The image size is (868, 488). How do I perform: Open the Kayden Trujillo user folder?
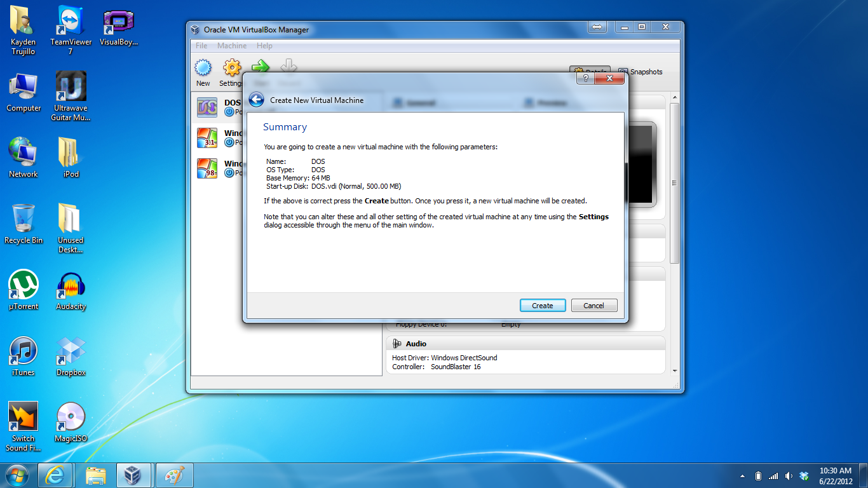pyautogui.click(x=24, y=30)
